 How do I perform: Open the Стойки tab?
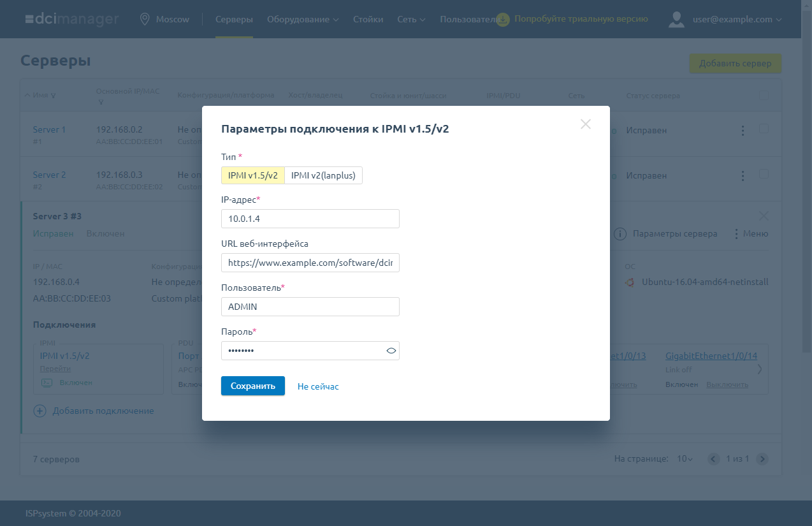[x=368, y=19]
